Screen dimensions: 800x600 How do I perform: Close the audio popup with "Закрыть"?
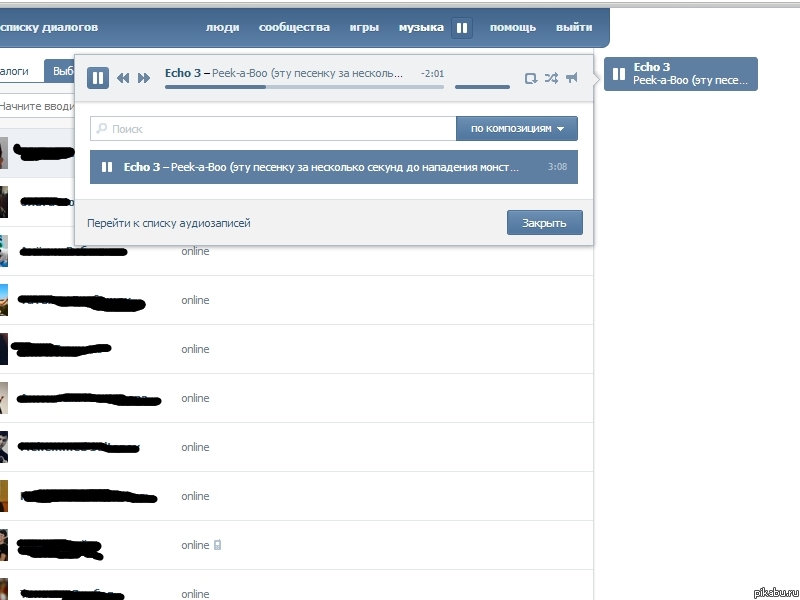(544, 223)
